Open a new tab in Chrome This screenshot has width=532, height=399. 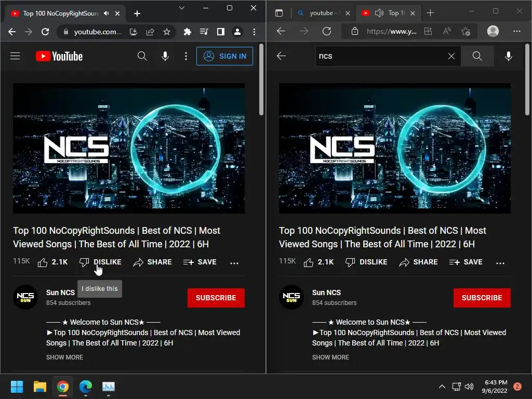click(x=137, y=14)
